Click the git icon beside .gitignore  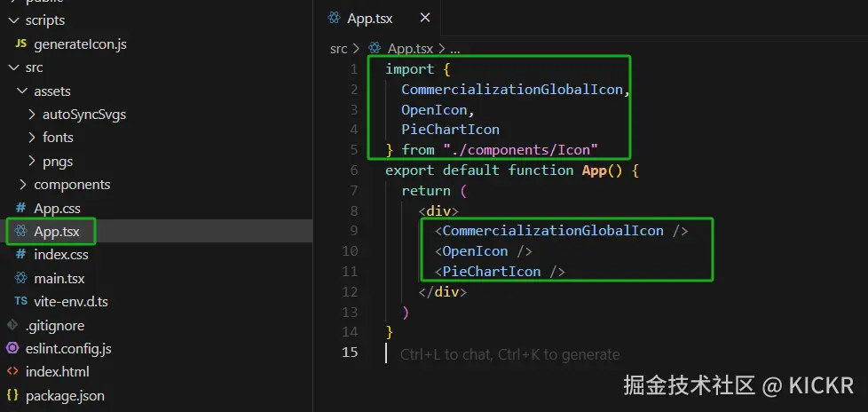click(x=12, y=325)
